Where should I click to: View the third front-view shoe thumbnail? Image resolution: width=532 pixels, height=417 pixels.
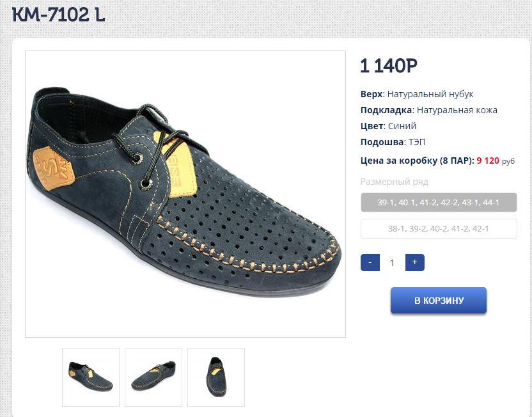coord(216,377)
